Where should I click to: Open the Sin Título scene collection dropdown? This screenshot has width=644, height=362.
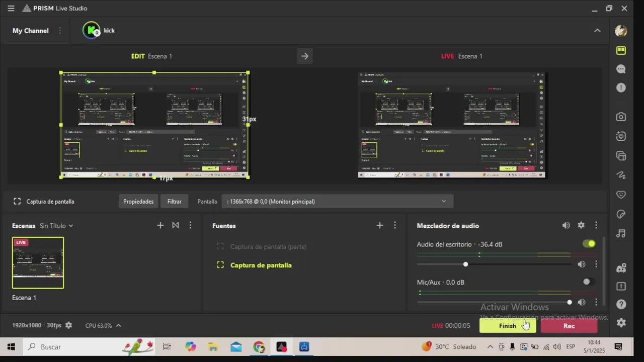[x=56, y=226]
